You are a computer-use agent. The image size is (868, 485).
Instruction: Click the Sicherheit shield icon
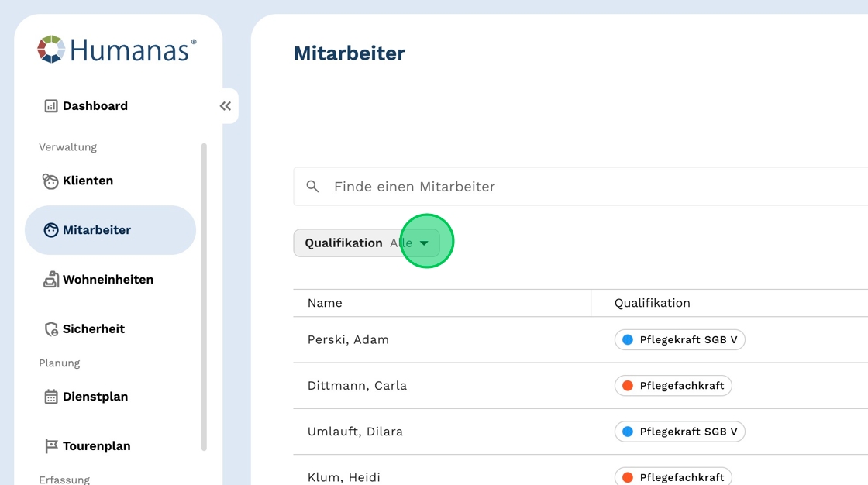51,329
